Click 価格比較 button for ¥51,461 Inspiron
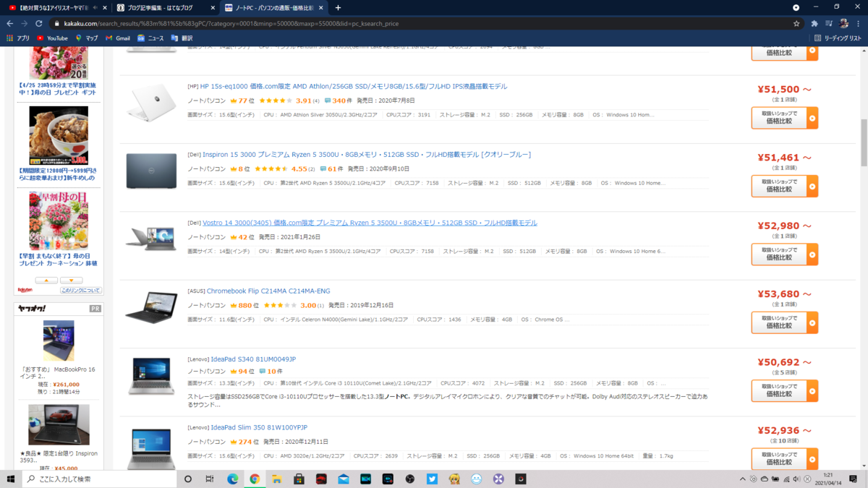This screenshot has height=488, width=868. click(x=784, y=186)
